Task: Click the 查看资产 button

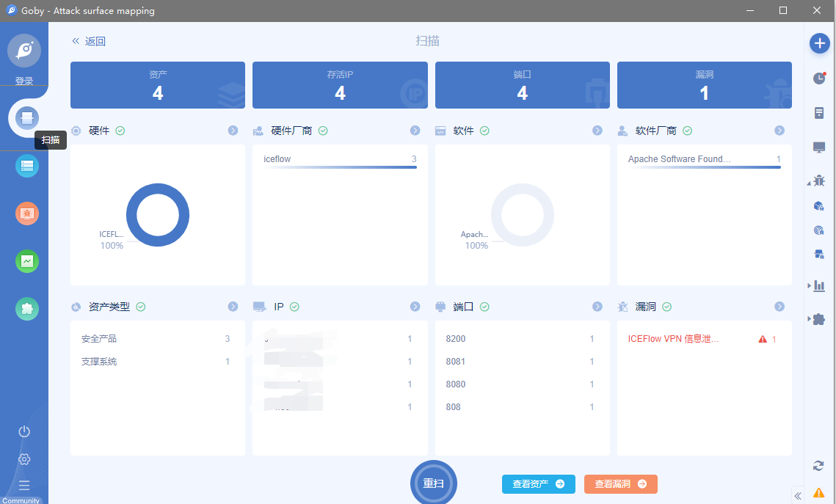Action: (538, 484)
